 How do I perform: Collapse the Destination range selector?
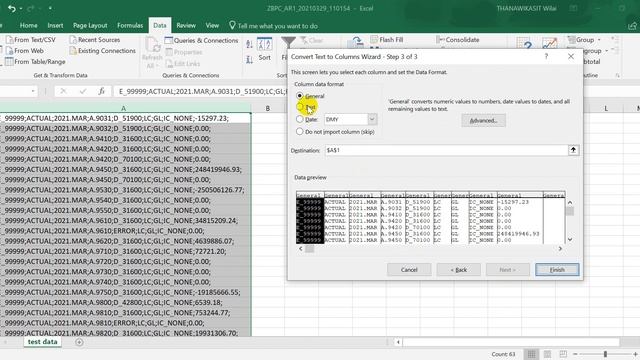573,150
